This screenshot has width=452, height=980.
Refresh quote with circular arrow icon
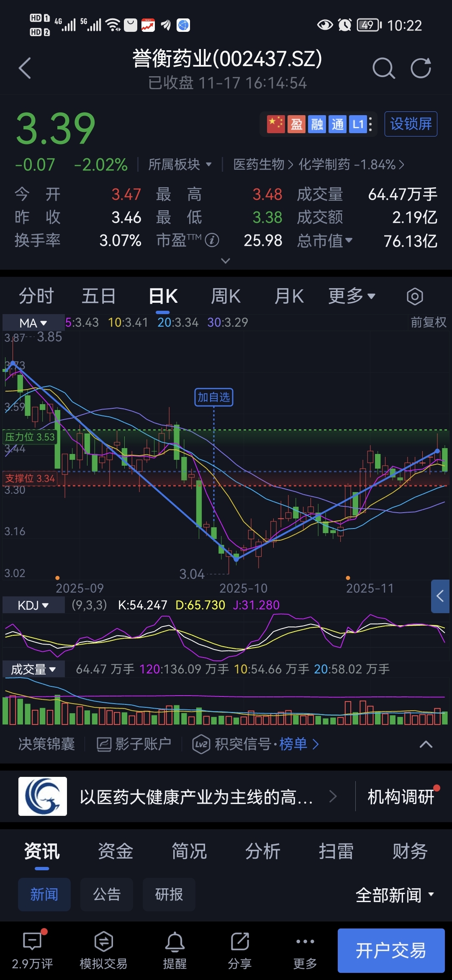click(x=421, y=68)
